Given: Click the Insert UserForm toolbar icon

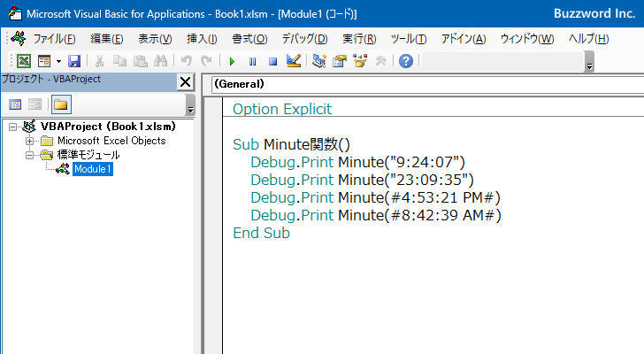Looking at the screenshot, I should (44, 61).
